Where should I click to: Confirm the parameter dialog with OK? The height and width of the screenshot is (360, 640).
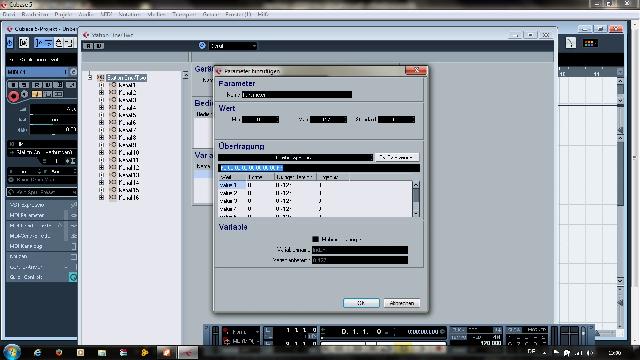pos(361,303)
